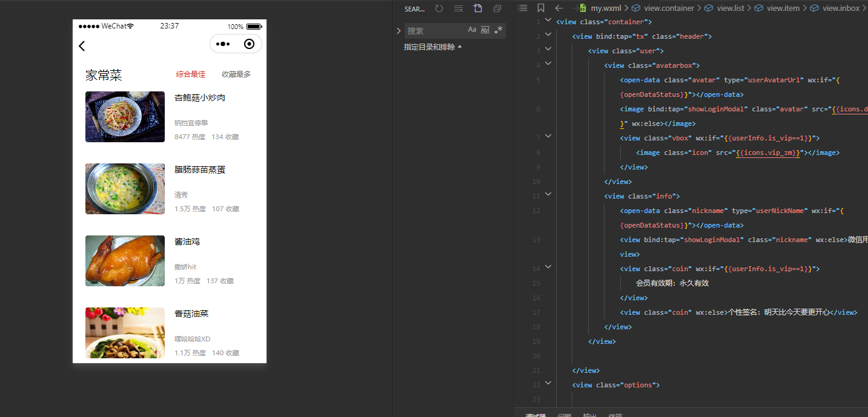Select my.wxml in the breadcrumb

606,8
